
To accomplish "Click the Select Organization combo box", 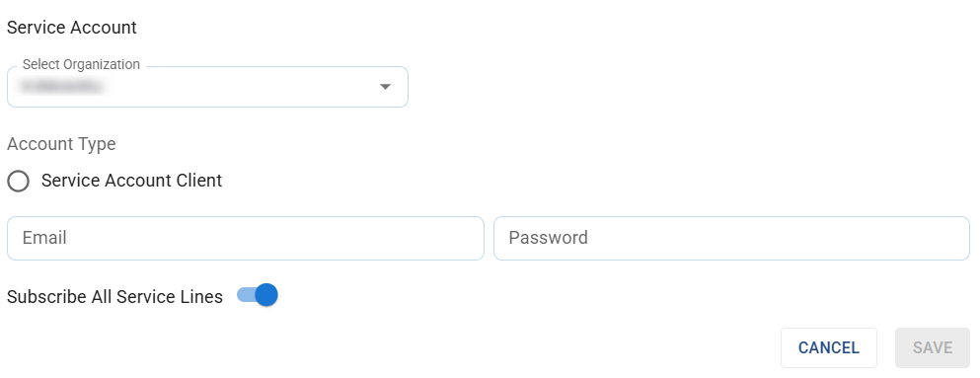I will pyautogui.click(x=207, y=87).
